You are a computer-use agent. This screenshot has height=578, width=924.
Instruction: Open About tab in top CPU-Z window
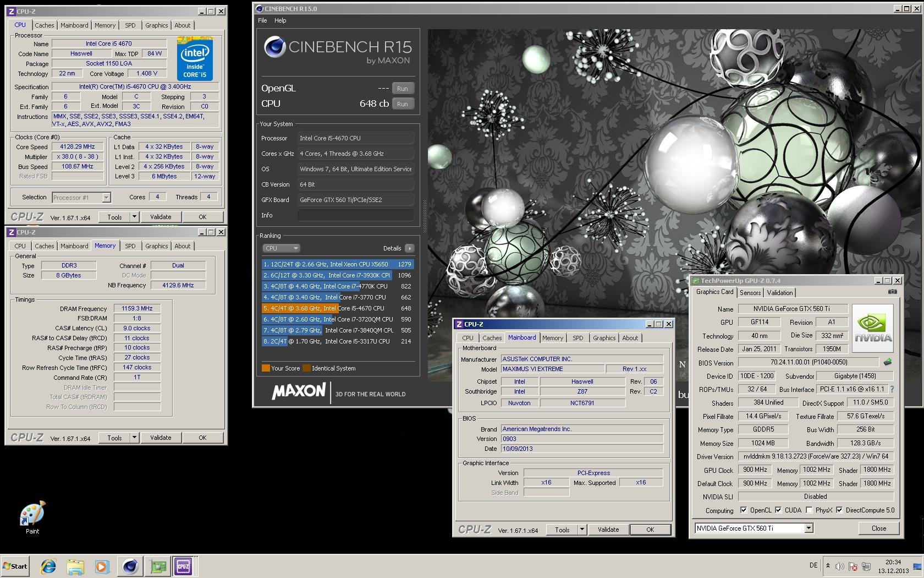point(183,25)
